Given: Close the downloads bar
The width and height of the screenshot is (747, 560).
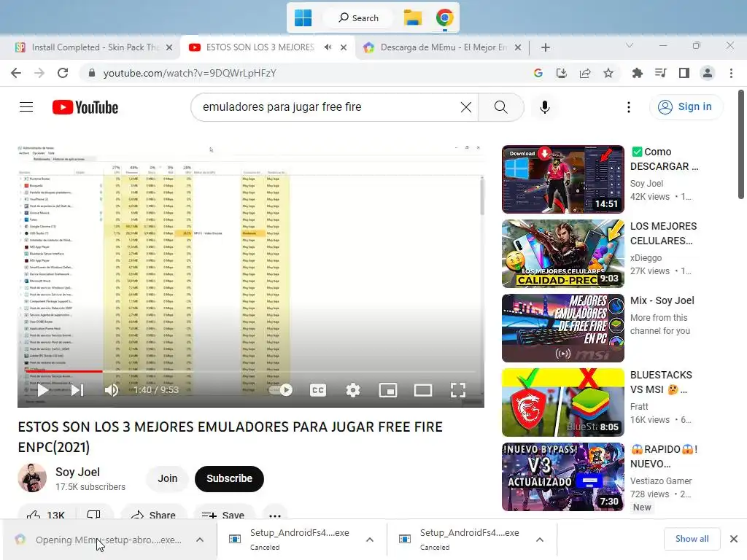Looking at the screenshot, I should click(x=734, y=539).
